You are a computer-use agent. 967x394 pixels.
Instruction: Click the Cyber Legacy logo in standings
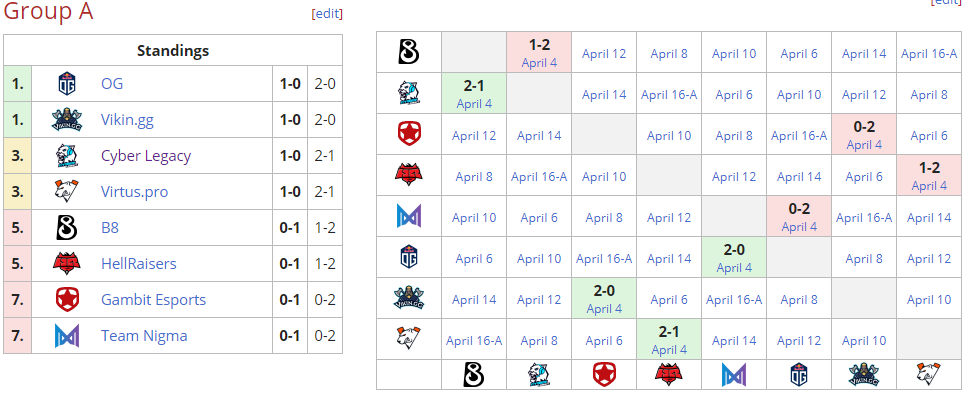[x=67, y=156]
